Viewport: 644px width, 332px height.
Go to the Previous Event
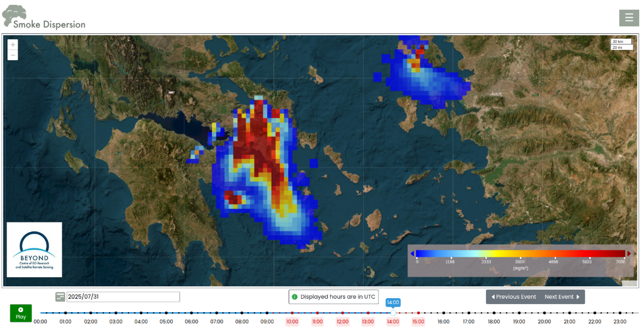coord(514,297)
